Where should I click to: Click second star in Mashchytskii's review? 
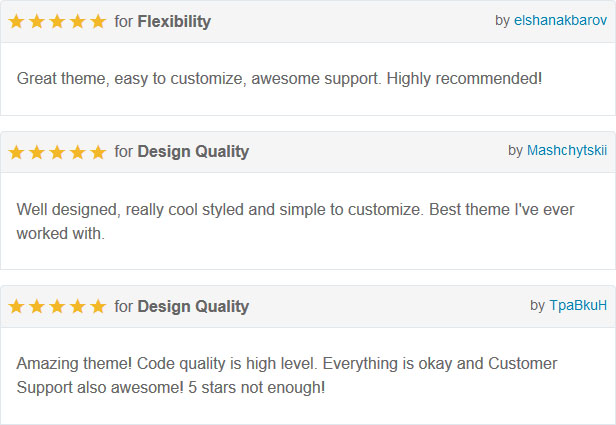coord(37,152)
